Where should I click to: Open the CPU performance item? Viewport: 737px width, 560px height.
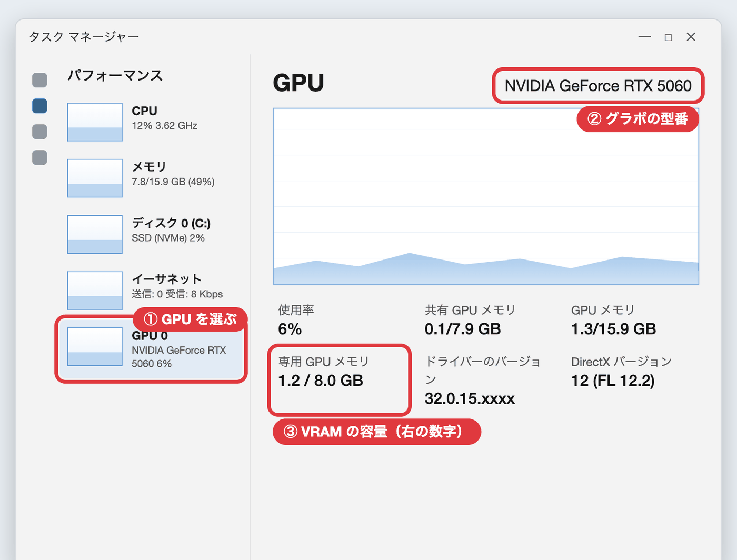(x=151, y=122)
